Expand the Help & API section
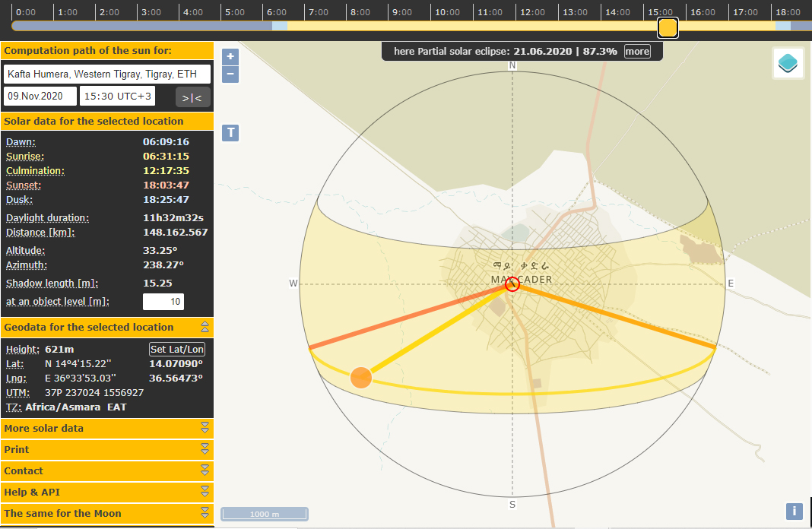Screen dimensions: 812x529 (x=205, y=492)
